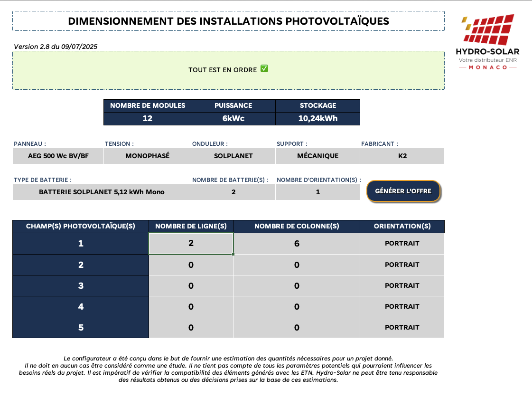The height and width of the screenshot is (398, 532).
Task: Open orientation PORTRAIT for champ 2
Action: [x=402, y=265]
